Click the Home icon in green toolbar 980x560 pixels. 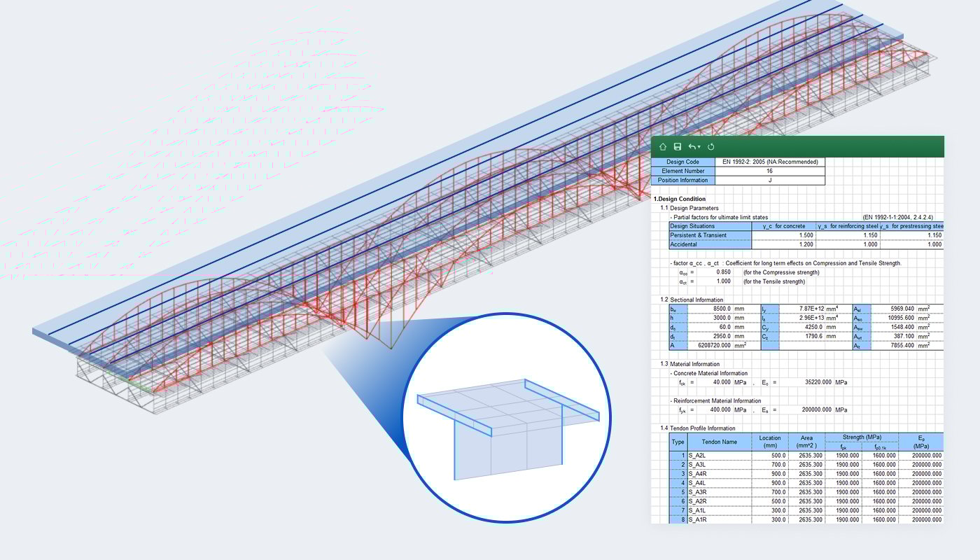click(x=662, y=147)
